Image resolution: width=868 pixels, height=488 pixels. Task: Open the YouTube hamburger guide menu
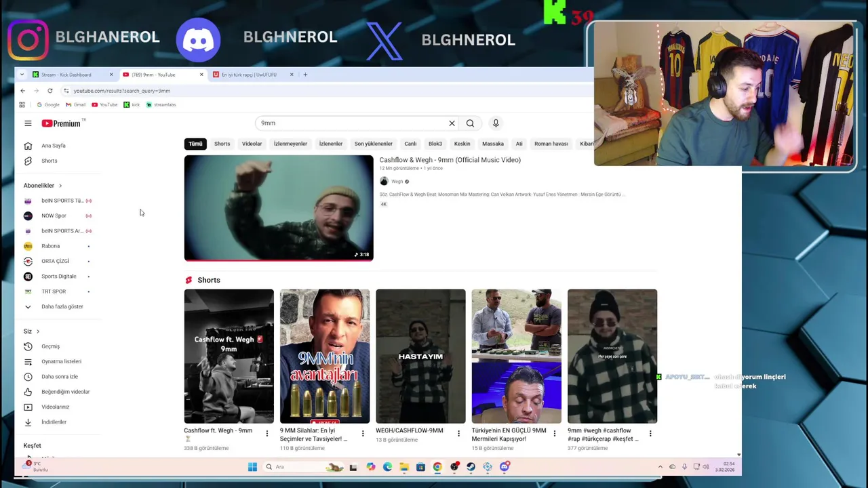pyautogui.click(x=28, y=123)
